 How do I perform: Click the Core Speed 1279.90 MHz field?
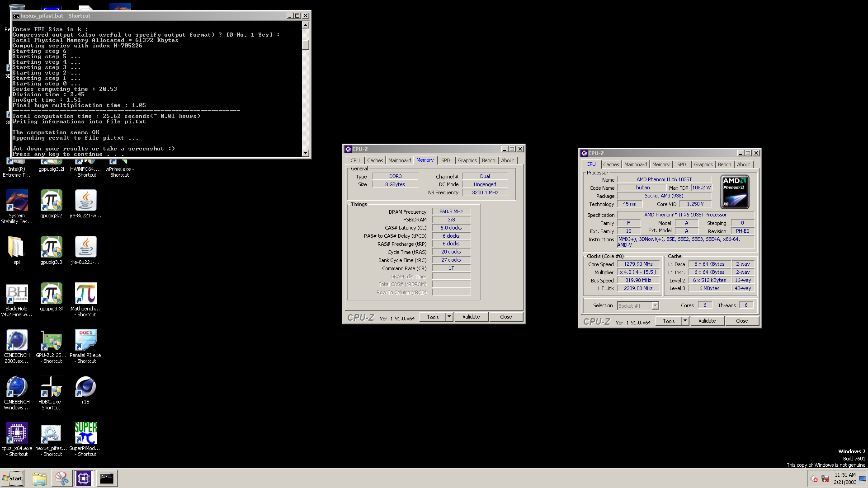pyautogui.click(x=638, y=264)
